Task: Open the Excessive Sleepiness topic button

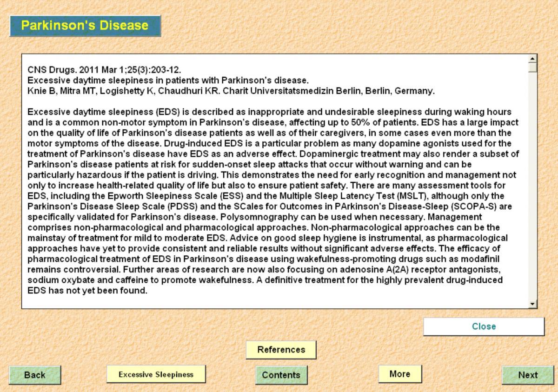Action: pos(156,374)
